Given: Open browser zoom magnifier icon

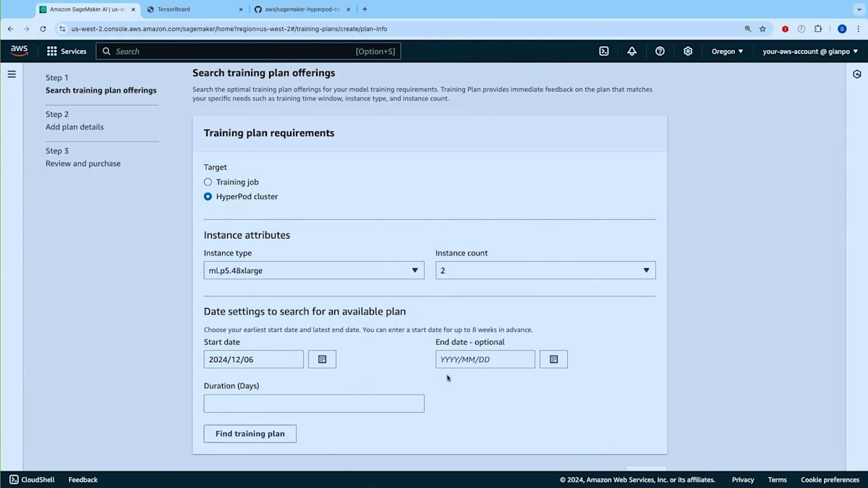Looking at the screenshot, I should [748, 29].
